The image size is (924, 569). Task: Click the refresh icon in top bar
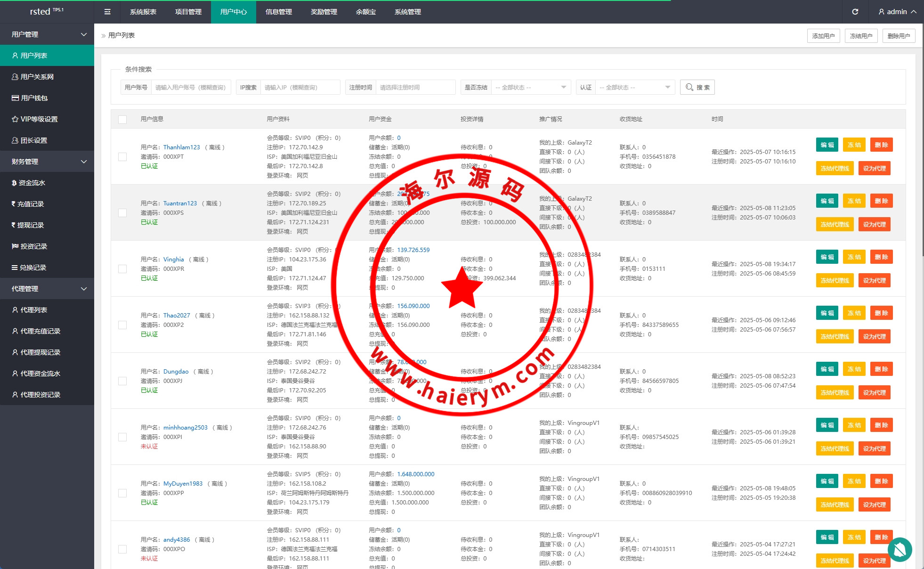click(855, 12)
